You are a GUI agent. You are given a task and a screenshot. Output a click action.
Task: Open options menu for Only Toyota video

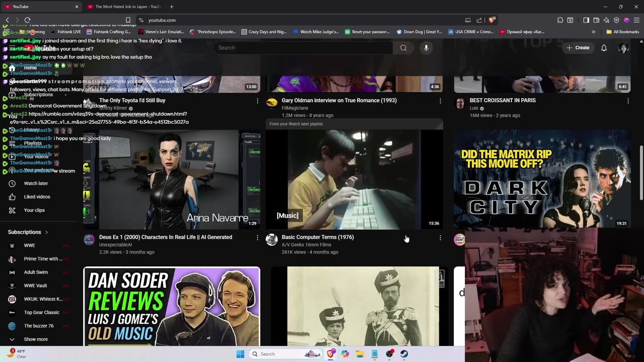click(258, 101)
